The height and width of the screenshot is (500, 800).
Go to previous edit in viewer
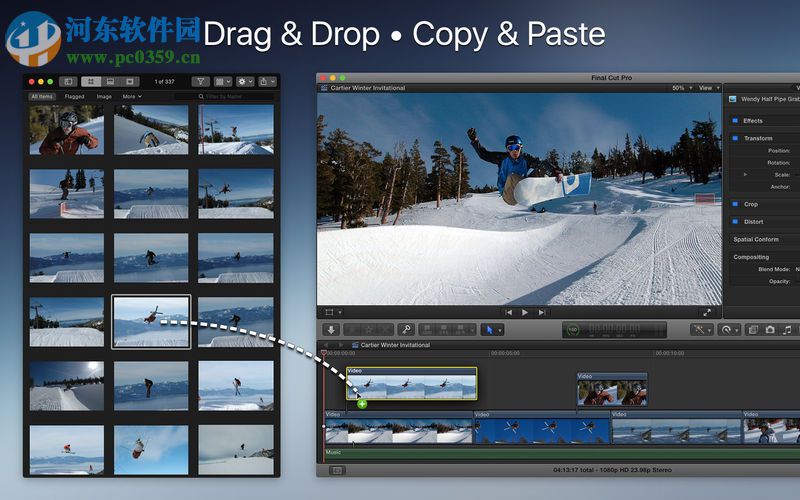(x=508, y=312)
